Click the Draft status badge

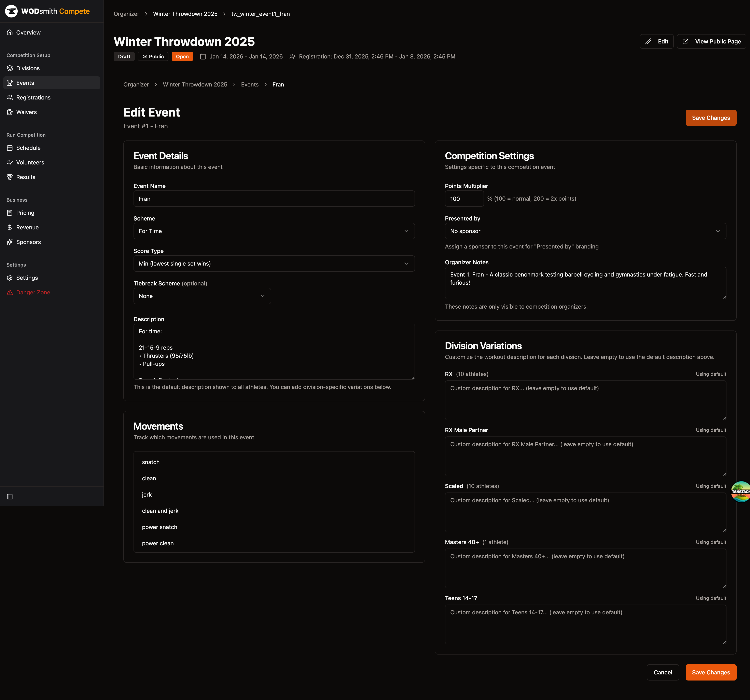(124, 57)
